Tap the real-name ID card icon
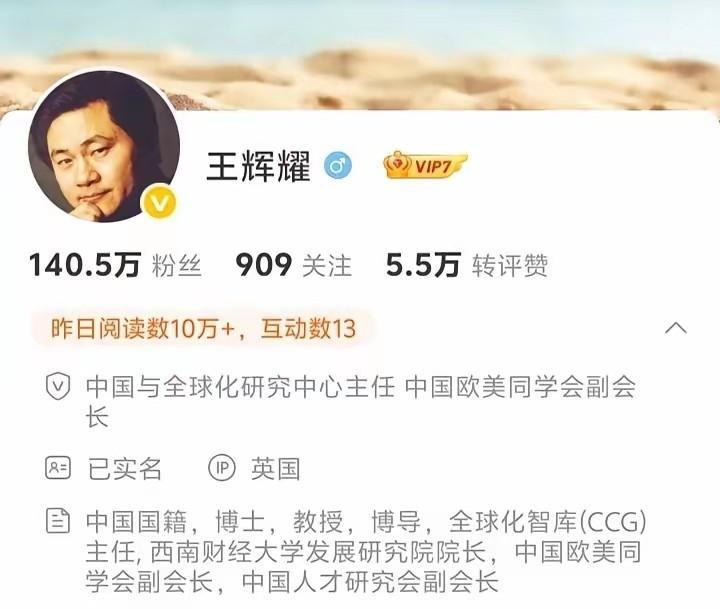 (x=58, y=468)
